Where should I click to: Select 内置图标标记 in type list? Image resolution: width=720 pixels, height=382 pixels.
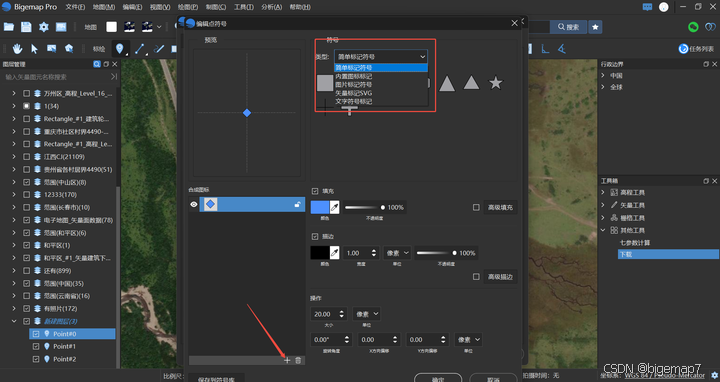point(381,76)
